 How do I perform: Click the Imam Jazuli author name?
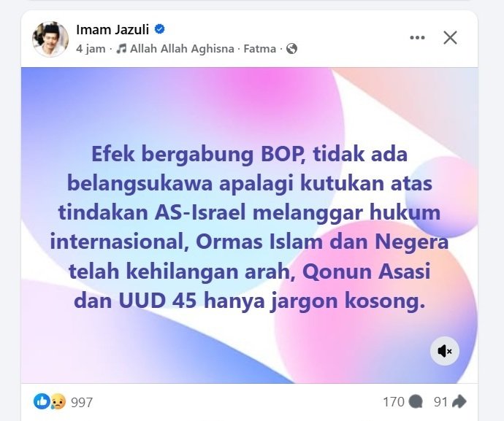[112, 30]
